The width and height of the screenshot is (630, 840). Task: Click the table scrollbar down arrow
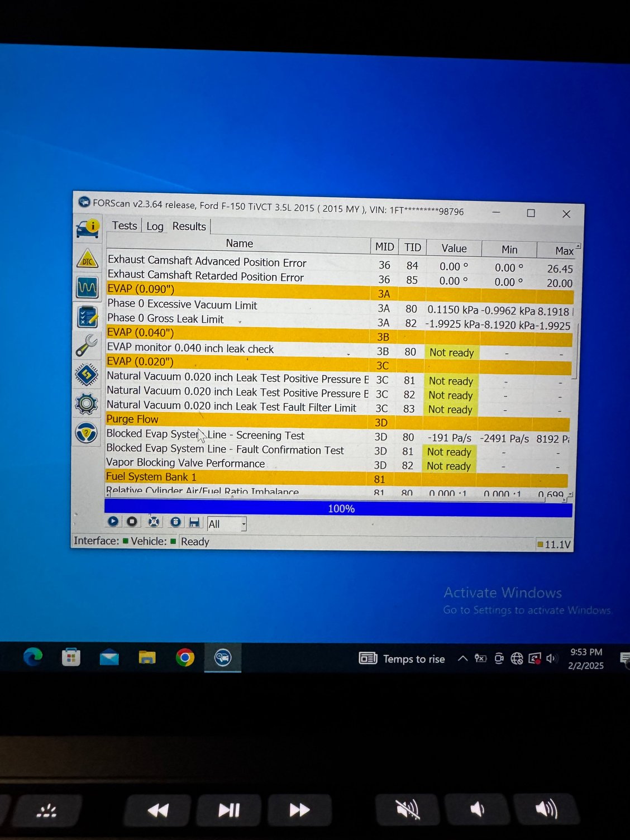570,494
